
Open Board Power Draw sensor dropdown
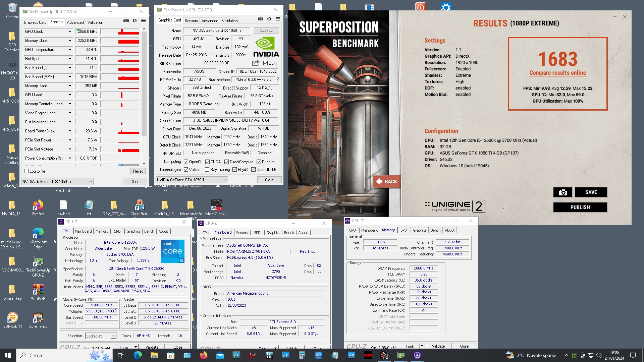(70, 131)
